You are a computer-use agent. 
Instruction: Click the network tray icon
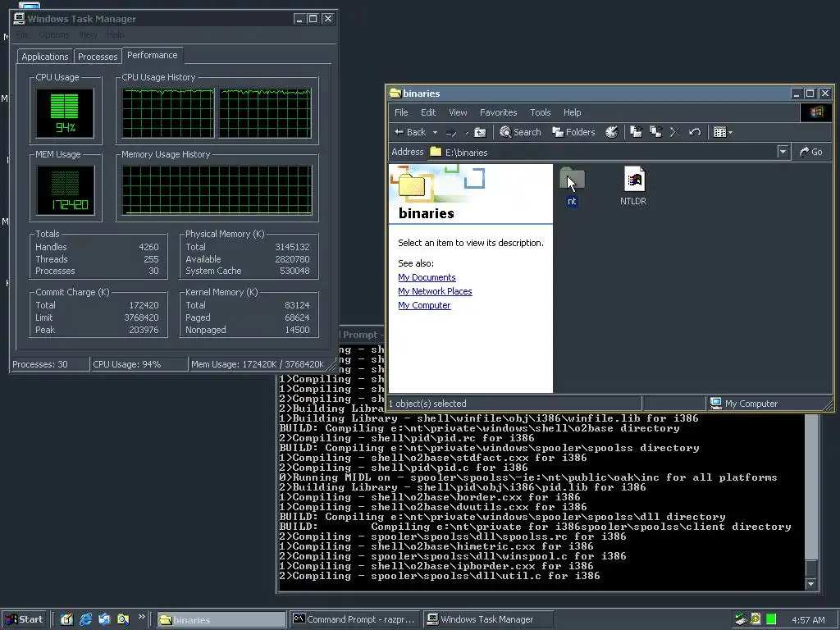click(x=741, y=619)
